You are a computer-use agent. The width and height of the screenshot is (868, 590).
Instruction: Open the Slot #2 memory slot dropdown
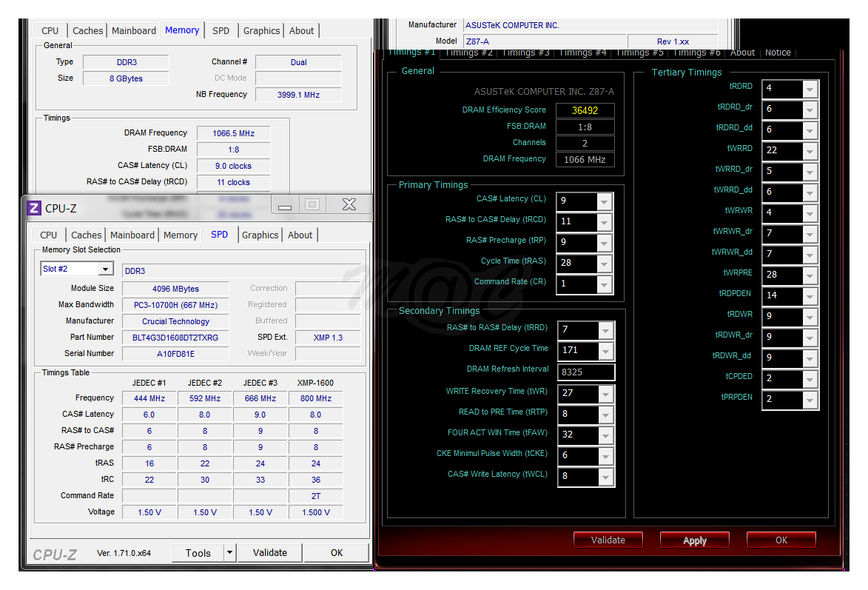click(105, 269)
